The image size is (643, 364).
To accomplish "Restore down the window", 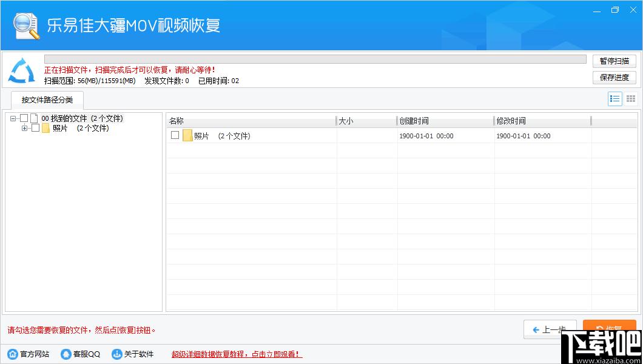I will point(614,10).
